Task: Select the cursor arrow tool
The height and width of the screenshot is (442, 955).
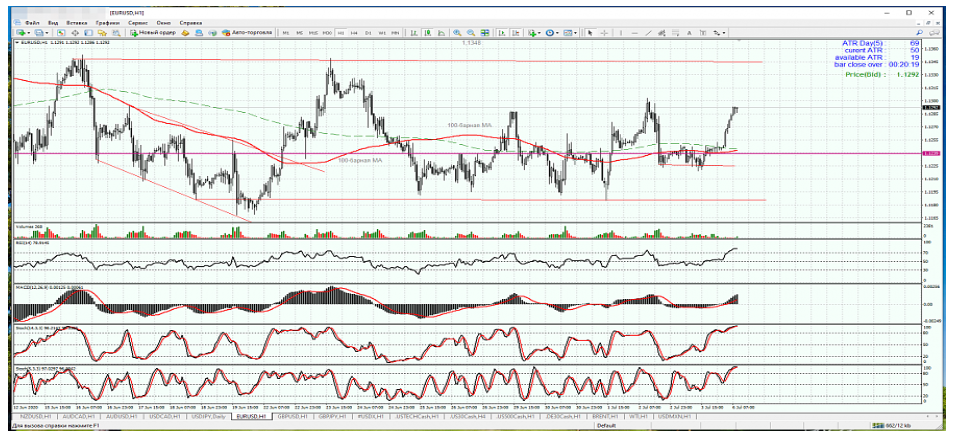Action: pos(590,33)
